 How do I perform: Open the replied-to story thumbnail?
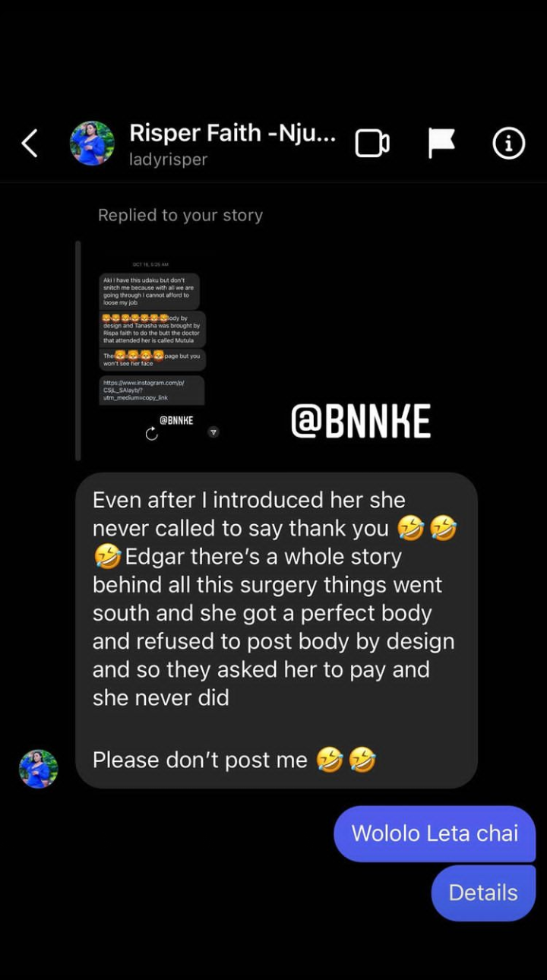click(x=153, y=351)
